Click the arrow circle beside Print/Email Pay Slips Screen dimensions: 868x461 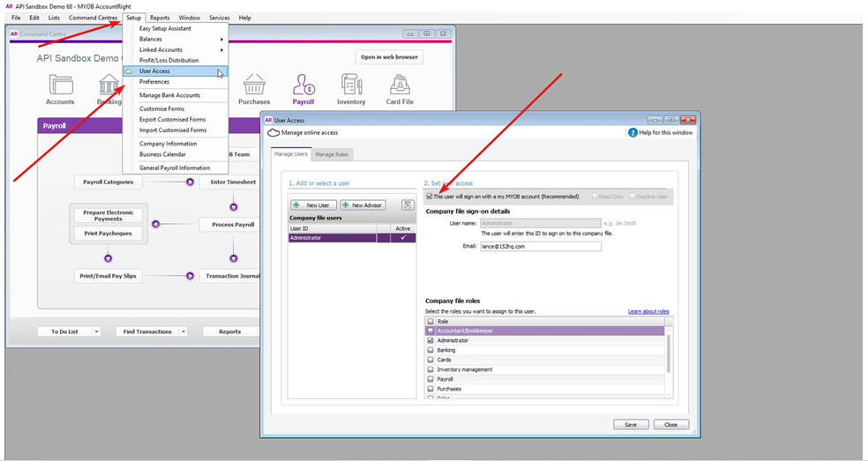[190, 276]
